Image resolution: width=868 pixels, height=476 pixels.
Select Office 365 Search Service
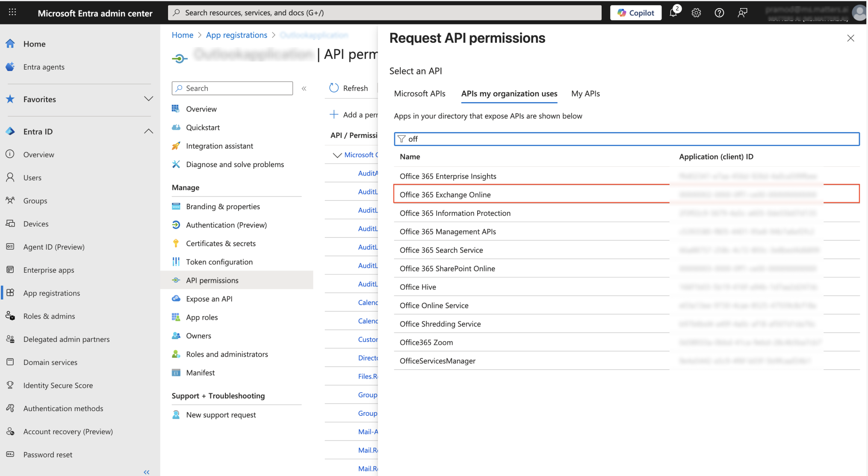click(627, 250)
